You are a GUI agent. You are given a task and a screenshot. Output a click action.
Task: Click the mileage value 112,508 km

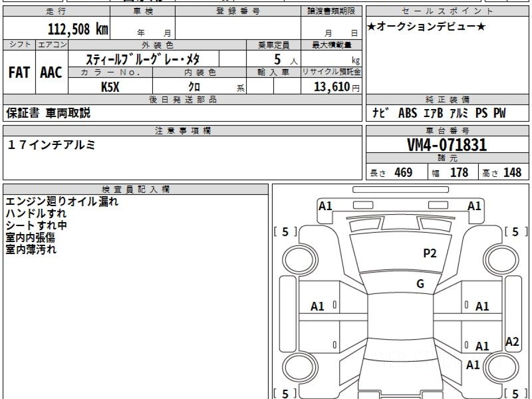tap(78, 29)
